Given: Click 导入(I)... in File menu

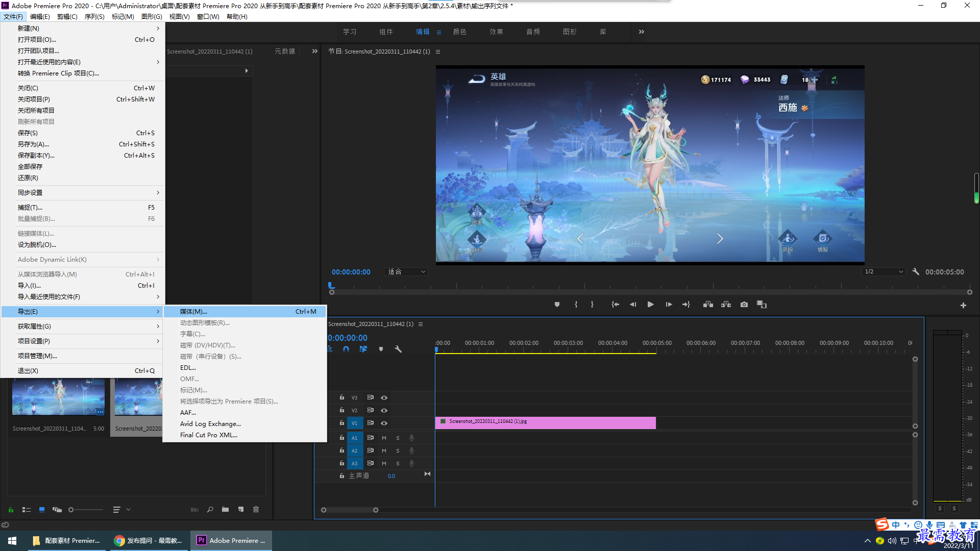Looking at the screenshot, I should click(83, 286).
